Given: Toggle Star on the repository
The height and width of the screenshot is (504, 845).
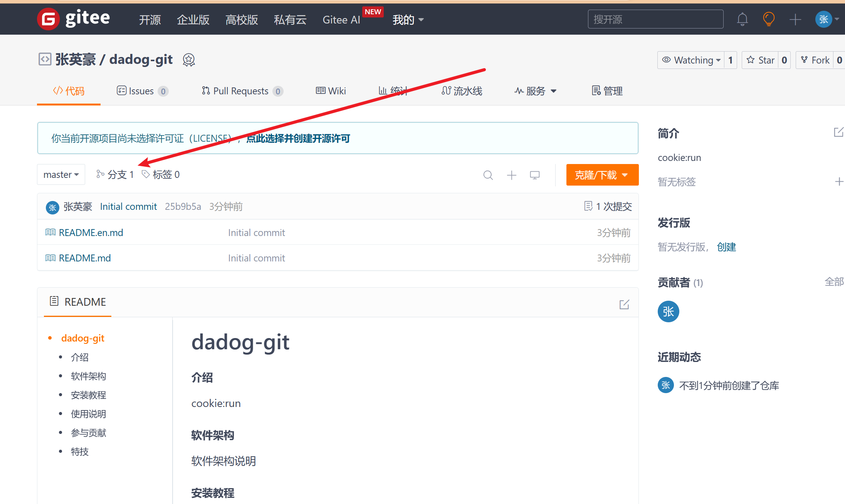Looking at the screenshot, I should pos(760,60).
